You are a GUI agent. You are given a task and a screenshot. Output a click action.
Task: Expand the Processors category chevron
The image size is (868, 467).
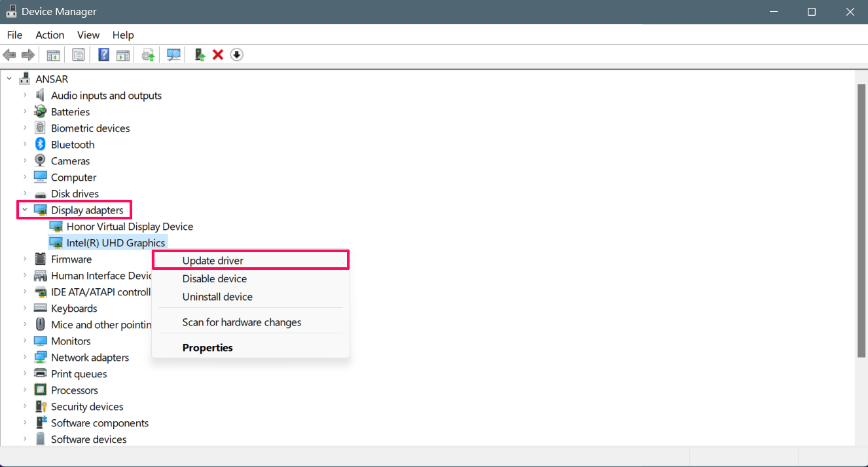coord(25,390)
